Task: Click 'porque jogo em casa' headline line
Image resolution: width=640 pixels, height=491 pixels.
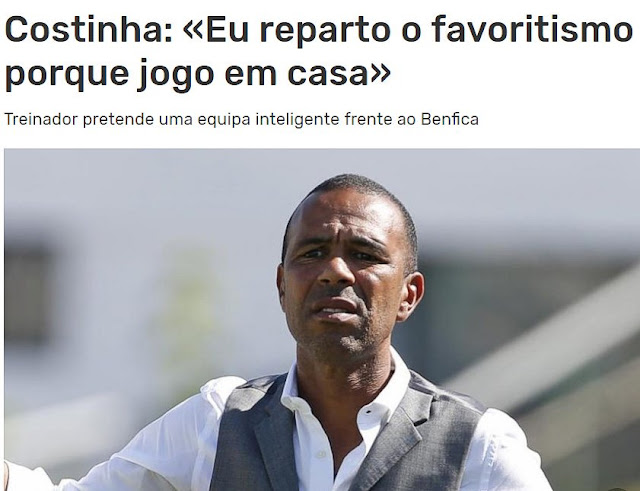Action: point(198,73)
